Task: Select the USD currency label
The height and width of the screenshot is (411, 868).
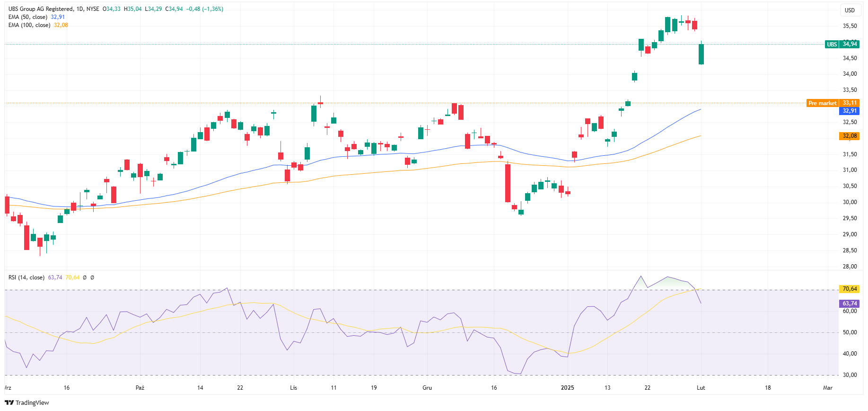Action: point(850,10)
